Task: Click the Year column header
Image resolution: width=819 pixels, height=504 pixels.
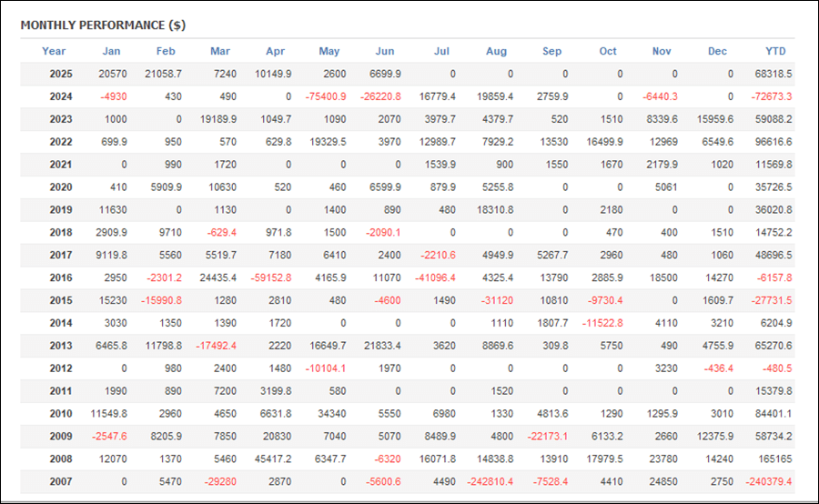Action: tap(54, 51)
